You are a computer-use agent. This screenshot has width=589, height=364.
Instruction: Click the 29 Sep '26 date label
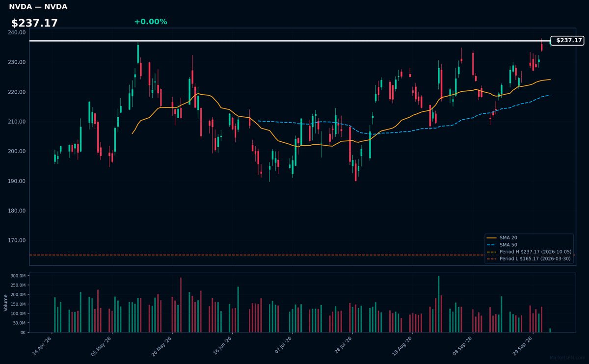(521, 346)
